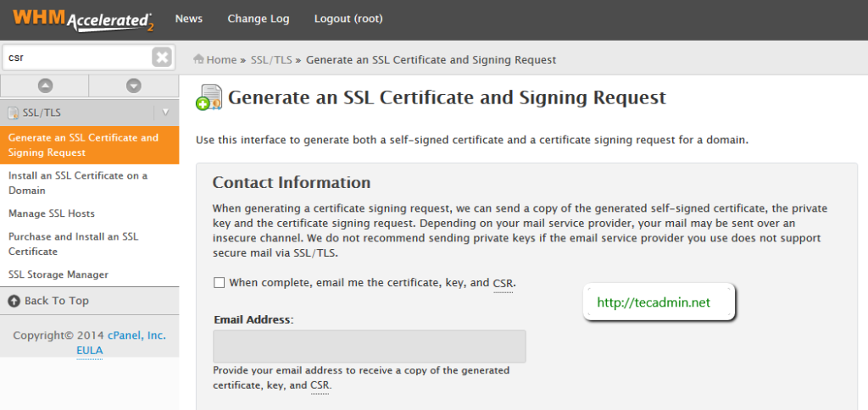Click the WHM Accelerated logo
The width and height of the screenshot is (868, 410).
pyautogui.click(x=82, y=19)
